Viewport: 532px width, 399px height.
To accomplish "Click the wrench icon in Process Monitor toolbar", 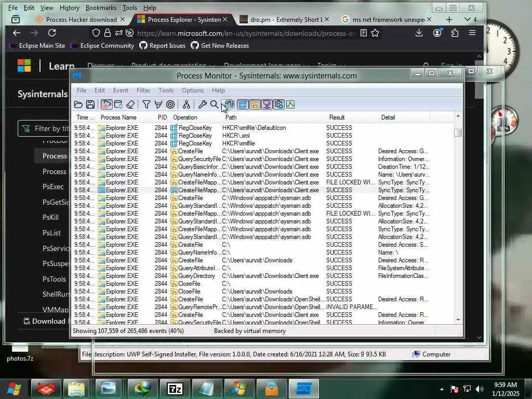I will (203, 104).
